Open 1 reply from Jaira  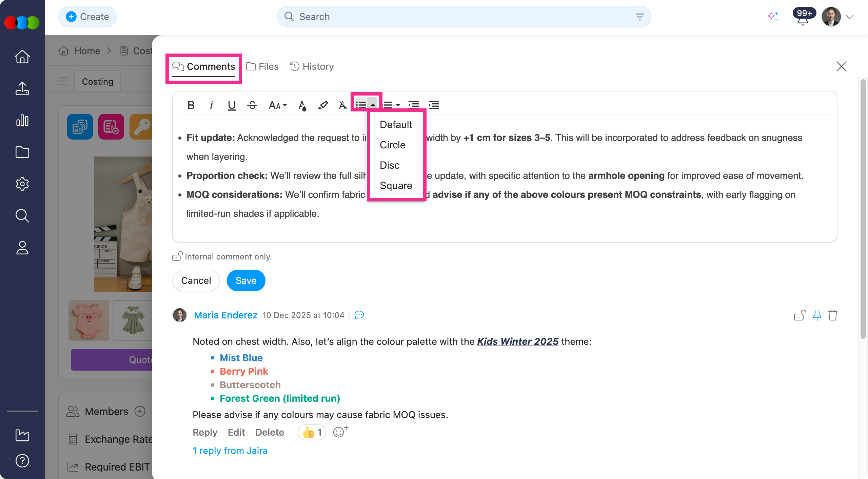click(x=230, y=451)
